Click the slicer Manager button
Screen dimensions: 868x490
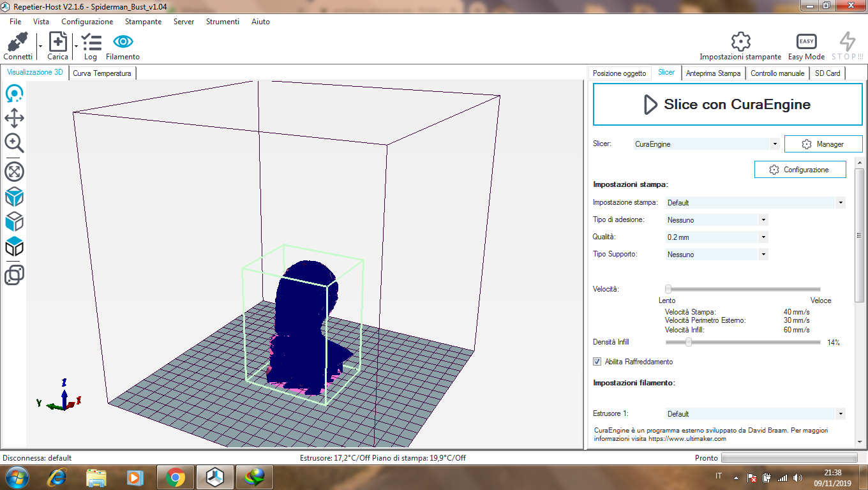823,144
